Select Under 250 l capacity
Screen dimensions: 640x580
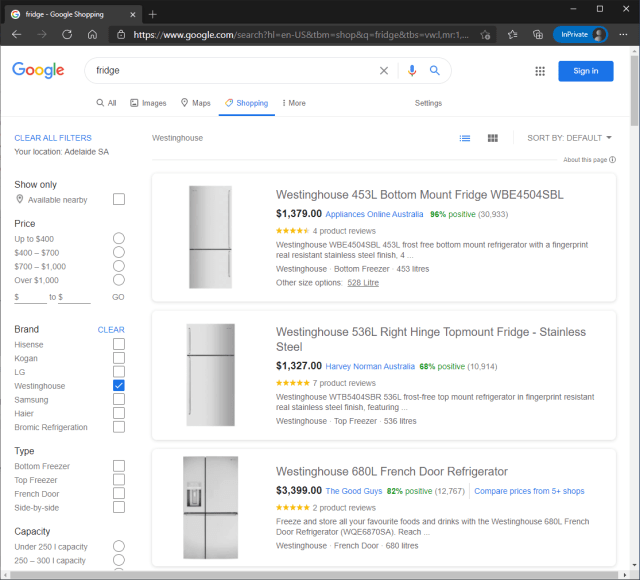pos(119,546)
